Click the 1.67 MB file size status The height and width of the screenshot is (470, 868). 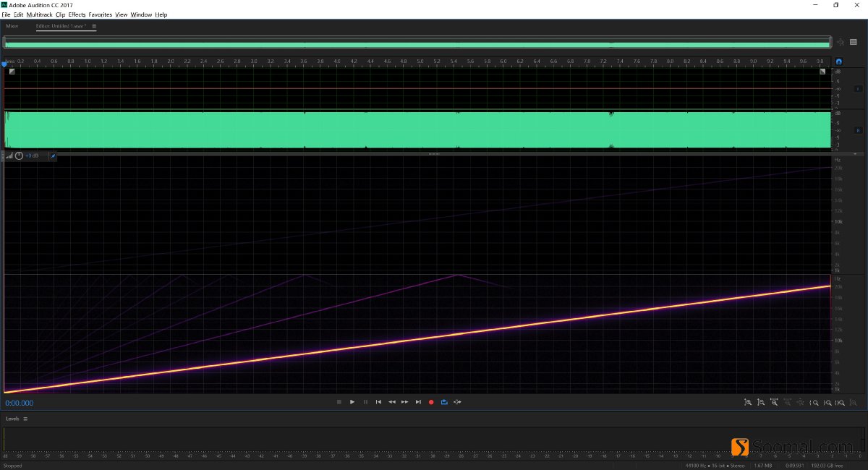pyautogui.click(x=763, y=466)
